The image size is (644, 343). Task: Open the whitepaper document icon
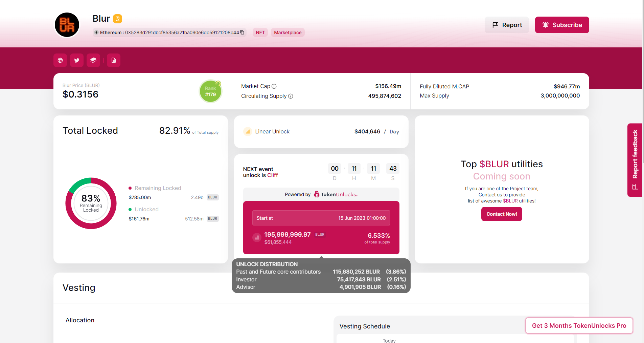114,60
